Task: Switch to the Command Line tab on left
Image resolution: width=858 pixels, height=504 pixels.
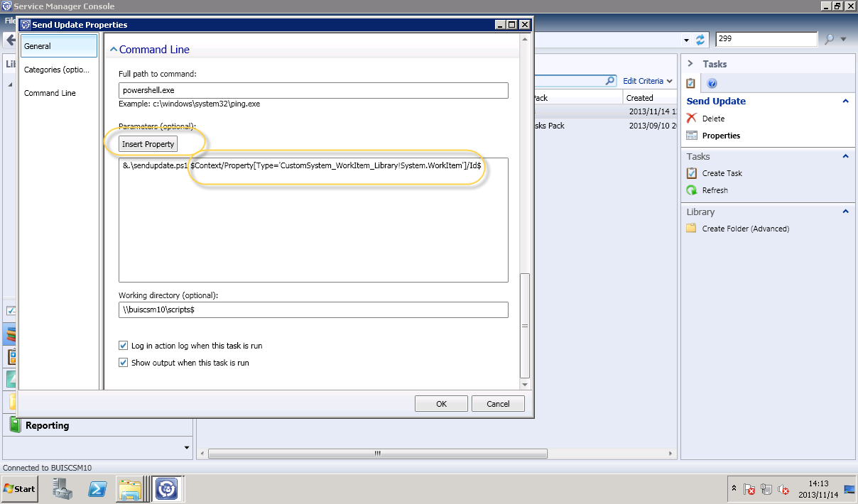Action: click(x=50, y=93)
